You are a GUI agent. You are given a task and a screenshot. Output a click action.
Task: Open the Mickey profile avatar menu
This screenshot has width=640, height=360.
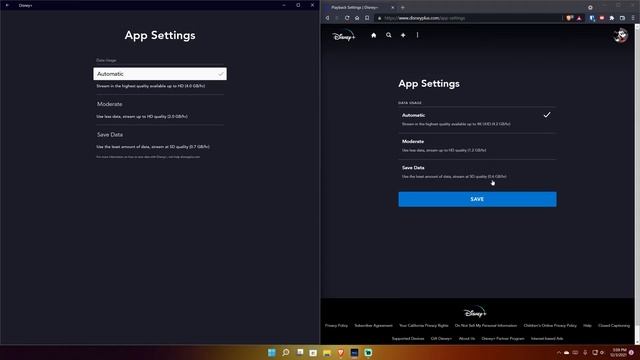(620, 36)
